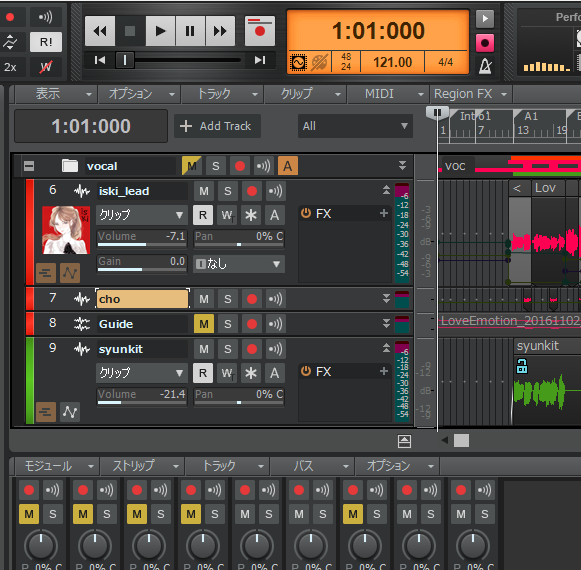Click the unlock icon on syunkit clip
This screenshot has height=570, width=581.
pos(522,366)
